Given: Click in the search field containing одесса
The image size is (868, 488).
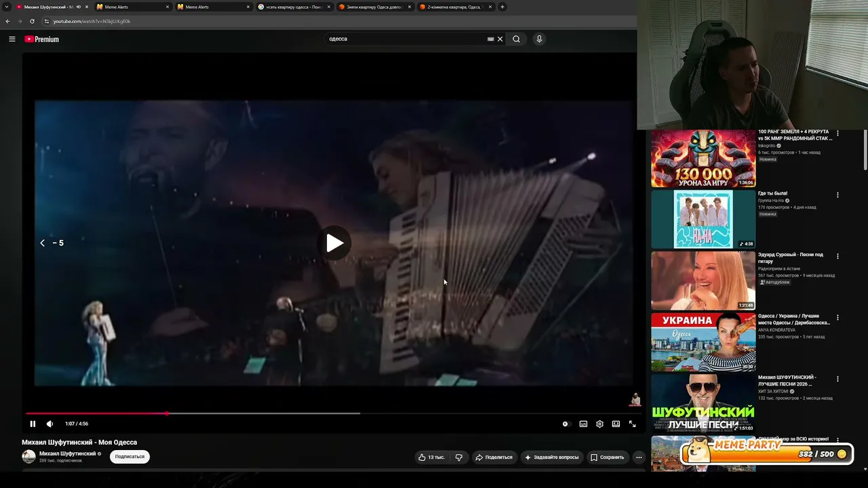Looking at the screenshot, I should pyautogui.click(x=406, y=39).
